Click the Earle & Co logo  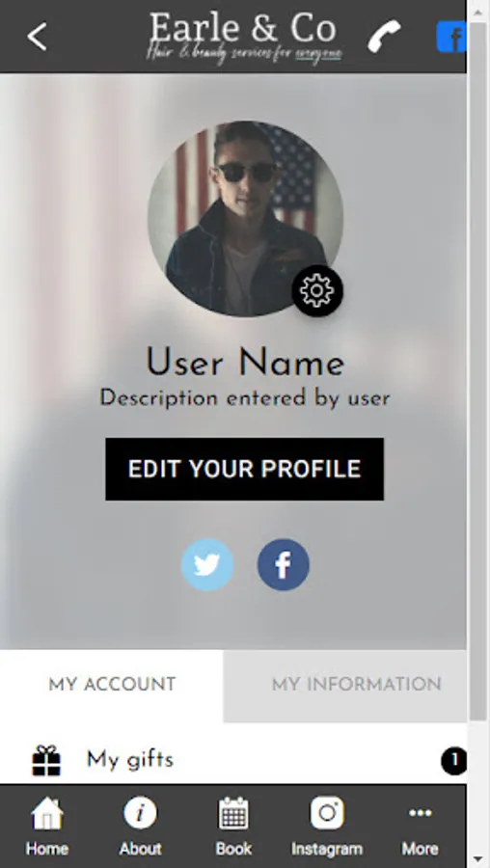(x=244, y=37)
